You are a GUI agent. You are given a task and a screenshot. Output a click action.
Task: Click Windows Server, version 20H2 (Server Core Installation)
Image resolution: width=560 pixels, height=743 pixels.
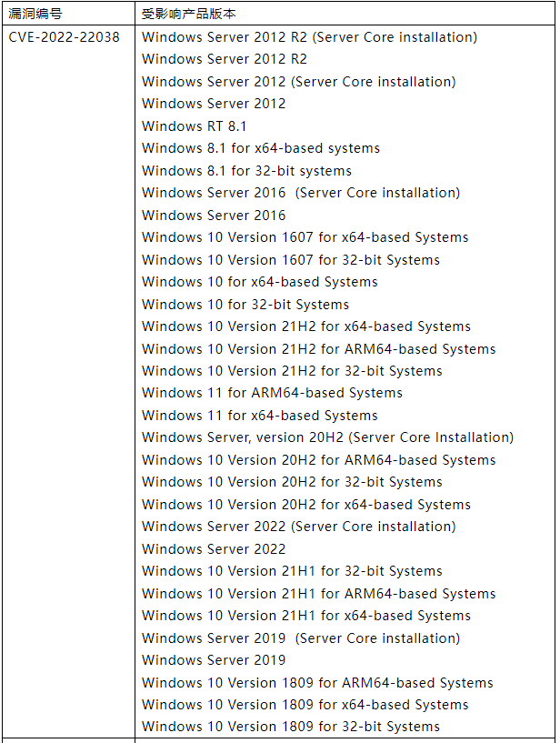pyautogui.click(x=328, y=437)
